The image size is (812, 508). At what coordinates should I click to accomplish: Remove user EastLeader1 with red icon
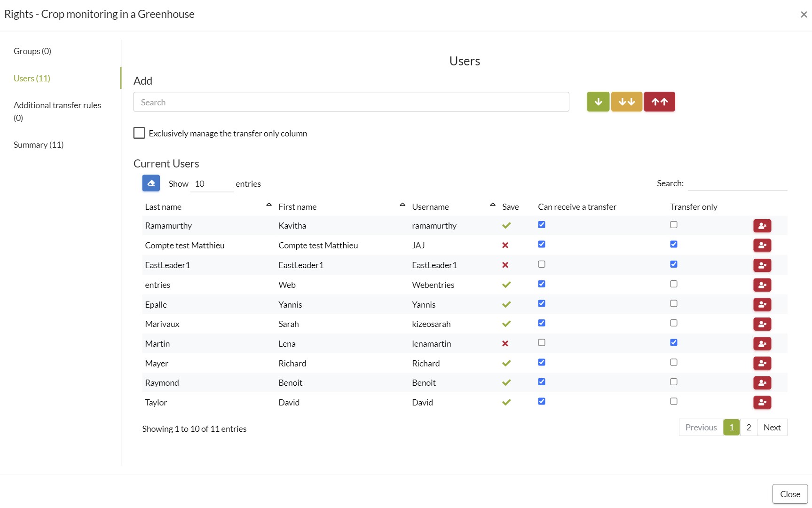[762, 265]
